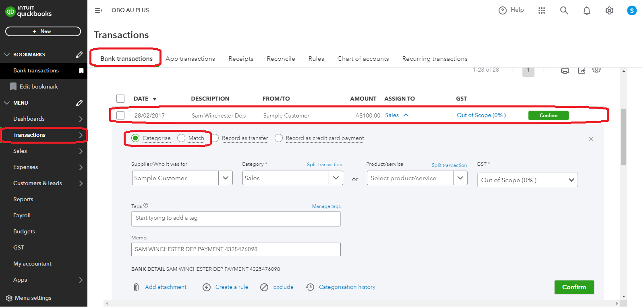644x307 pixels.
Task: Open the Chart of accounts tab
Action: [363, 59]
